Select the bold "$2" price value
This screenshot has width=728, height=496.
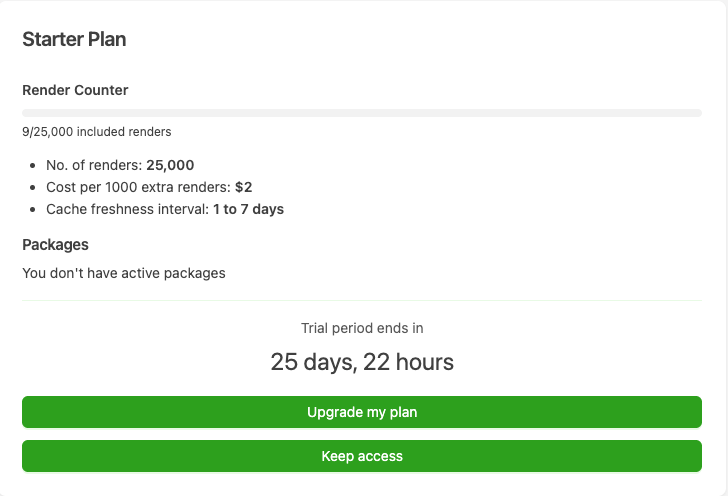244,187
